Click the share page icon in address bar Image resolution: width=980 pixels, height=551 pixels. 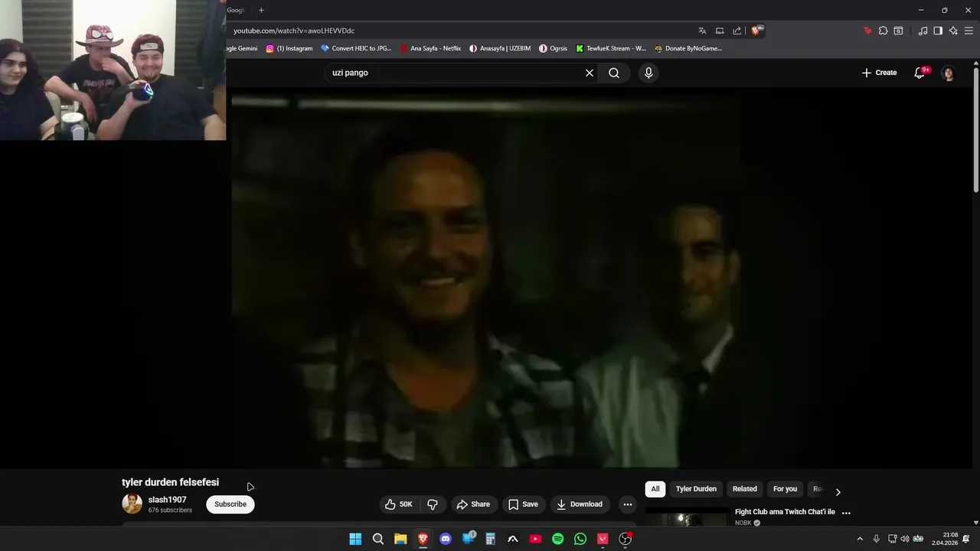[x=737, y=31]
